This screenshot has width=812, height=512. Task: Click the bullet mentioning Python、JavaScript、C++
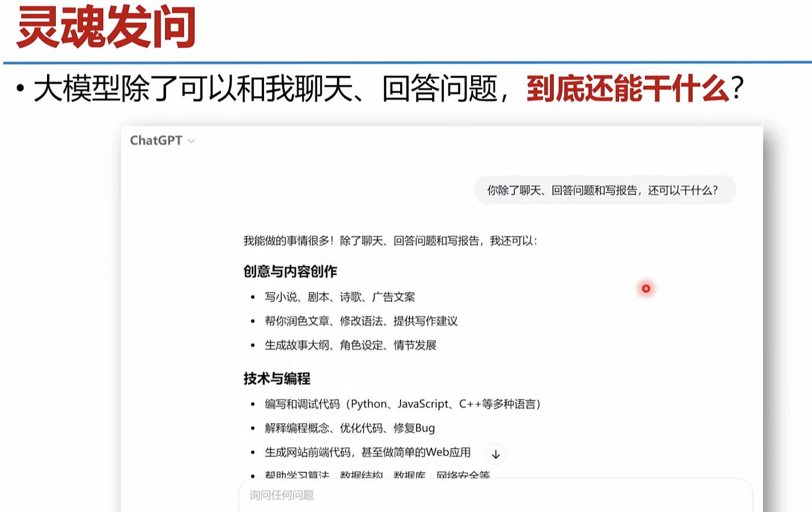[403, 404]
